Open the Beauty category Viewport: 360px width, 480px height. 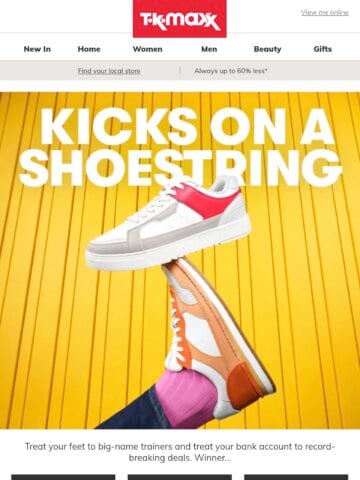click(267, 49)
